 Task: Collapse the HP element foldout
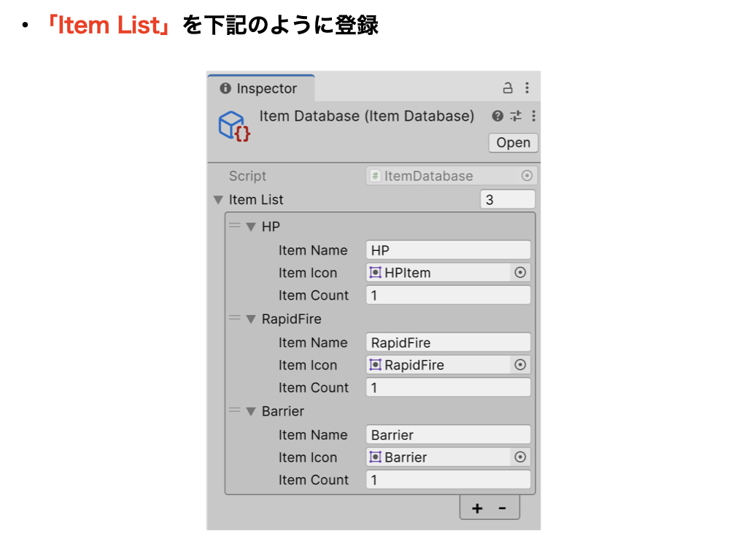tap(251, 227)
